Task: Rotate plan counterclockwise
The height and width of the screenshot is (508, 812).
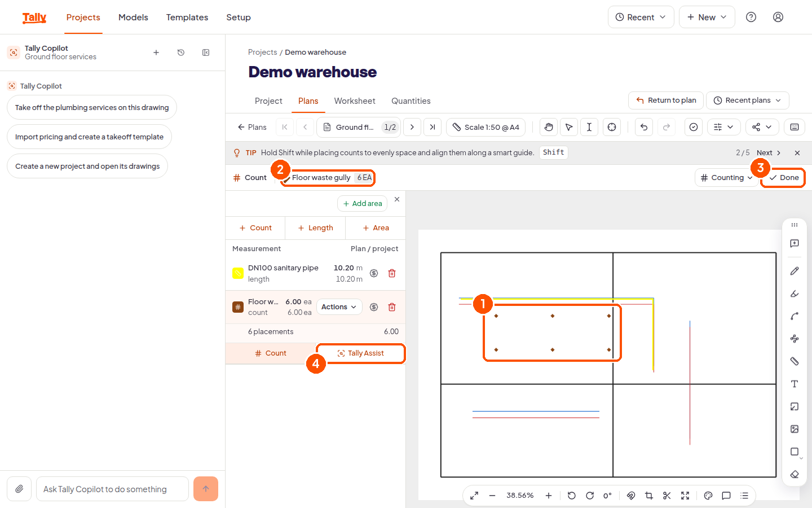Action: (x=572, y=496)
